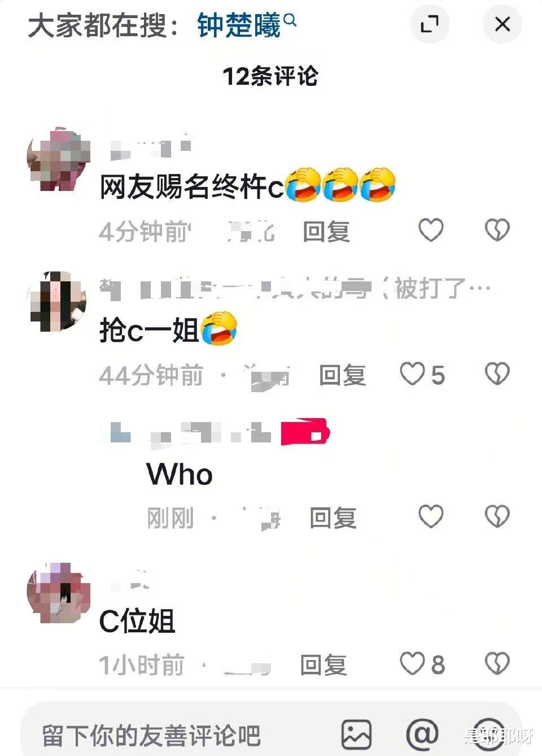Like the 抢c一姐 comment
Viewport: 542px width, 756px height.
tap(422, 375)
